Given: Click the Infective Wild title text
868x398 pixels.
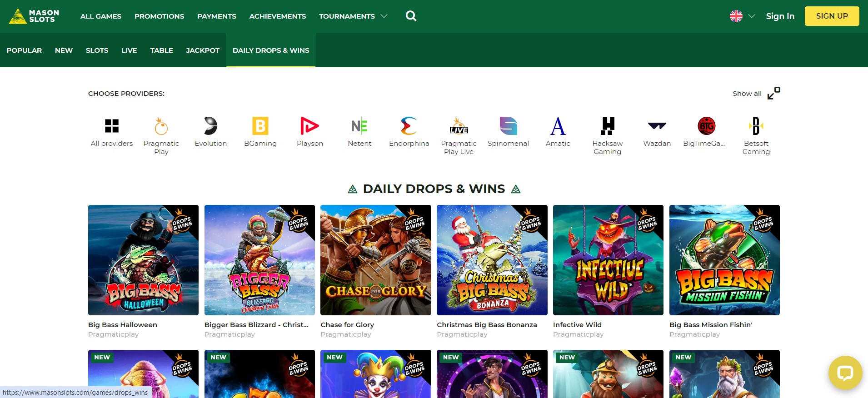Looking at the screenshot, I should click(x=577, y=325).
